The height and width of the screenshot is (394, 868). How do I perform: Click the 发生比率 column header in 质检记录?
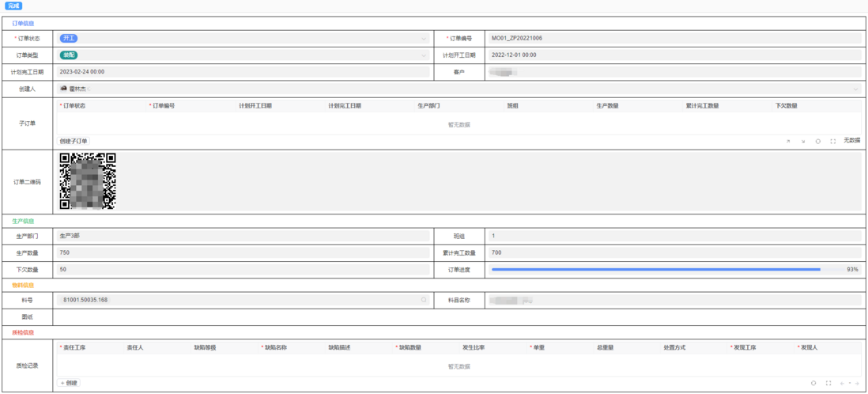[474, 347]
